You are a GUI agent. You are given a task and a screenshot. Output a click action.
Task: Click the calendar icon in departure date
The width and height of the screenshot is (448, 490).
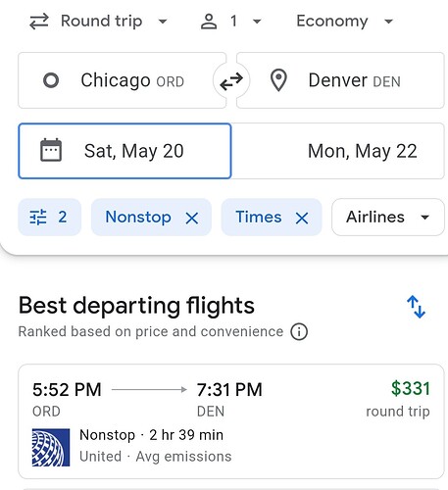click(51, 150)
